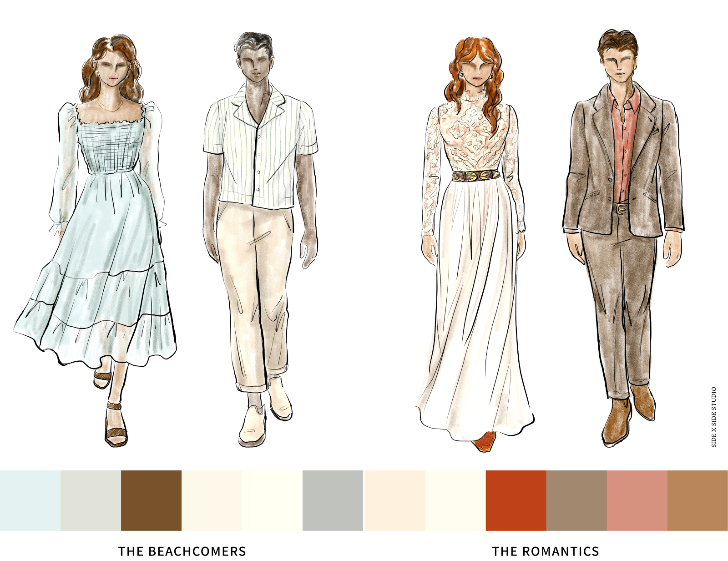Click the SIDE X SIDE STUDIO text

pyautogui.click(x=713, y=417)
